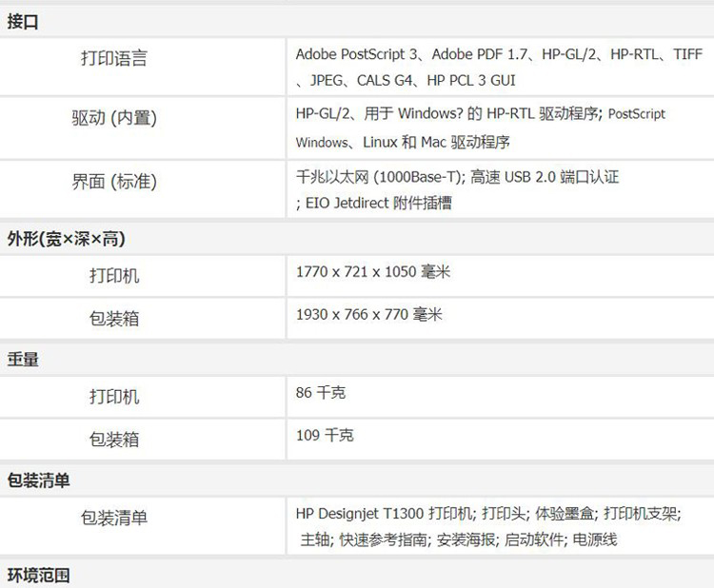The image size is (714, 588).
Task: Select the 打印语言 row label
Action: tap(114, 59)
